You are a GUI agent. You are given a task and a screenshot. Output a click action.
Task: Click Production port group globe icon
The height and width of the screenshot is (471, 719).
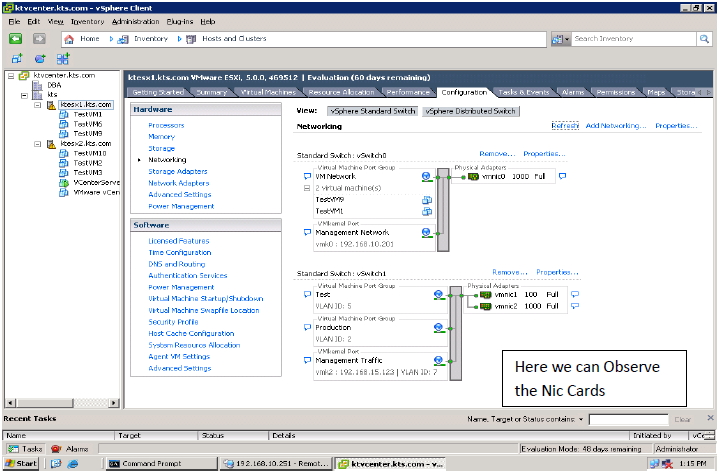(439, 327)
